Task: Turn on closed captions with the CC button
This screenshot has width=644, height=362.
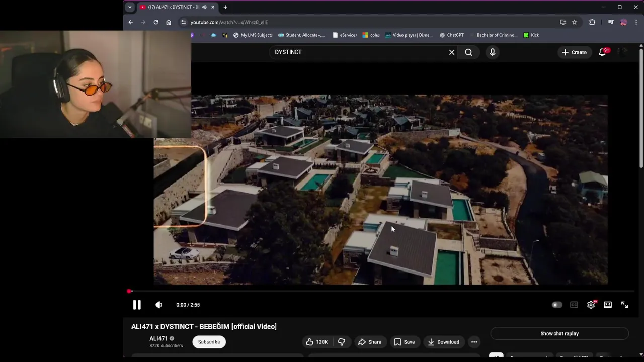Action: coord(574,305)
